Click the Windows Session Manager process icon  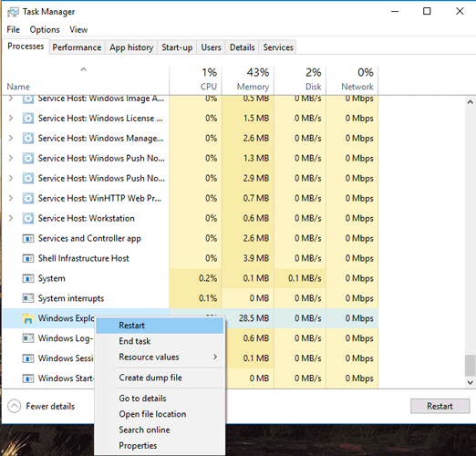[28, 358]
